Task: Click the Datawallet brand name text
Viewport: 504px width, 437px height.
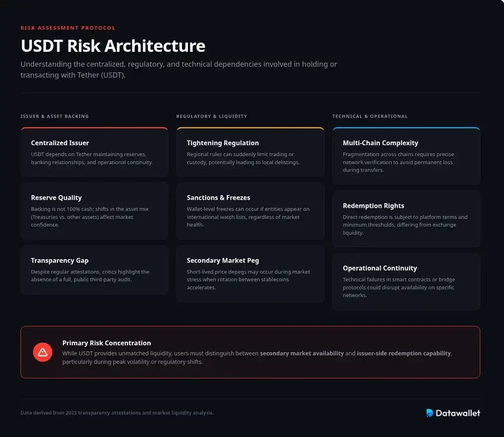Action: tap(458, 413)
